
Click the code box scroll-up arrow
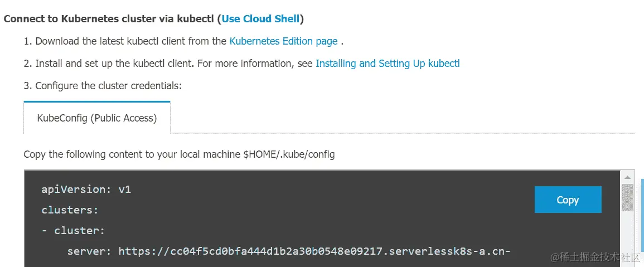coord(627,177)
